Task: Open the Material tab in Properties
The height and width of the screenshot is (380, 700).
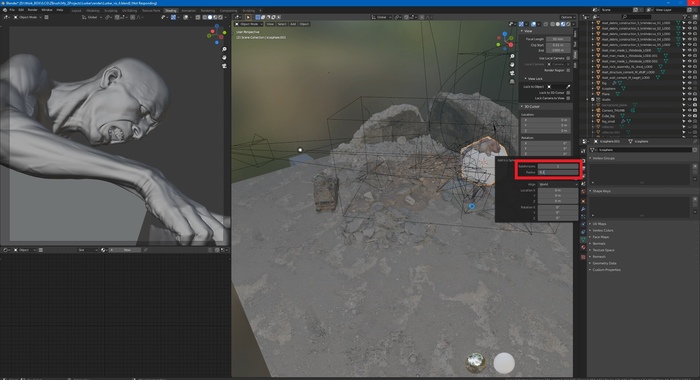Action: (x=583, y=247)
